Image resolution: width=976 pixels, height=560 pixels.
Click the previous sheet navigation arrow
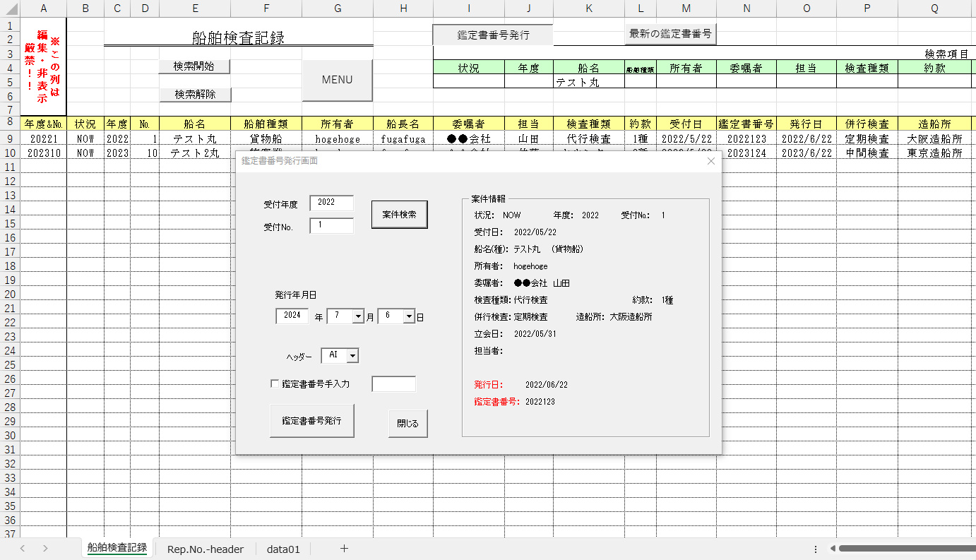(x=23, y=549)
